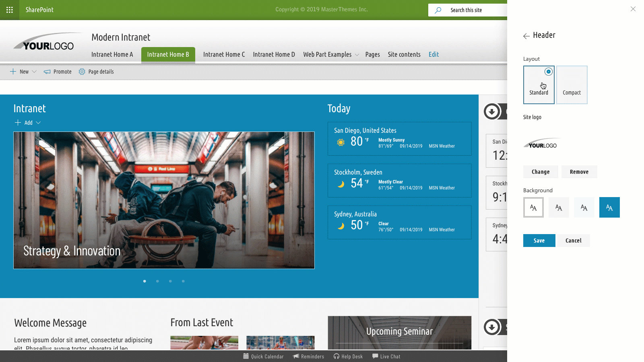The width and height of the screenshot is (644, 362).
Task: Open Reminders from the bottom toolbar
Action: coord(308,356)
